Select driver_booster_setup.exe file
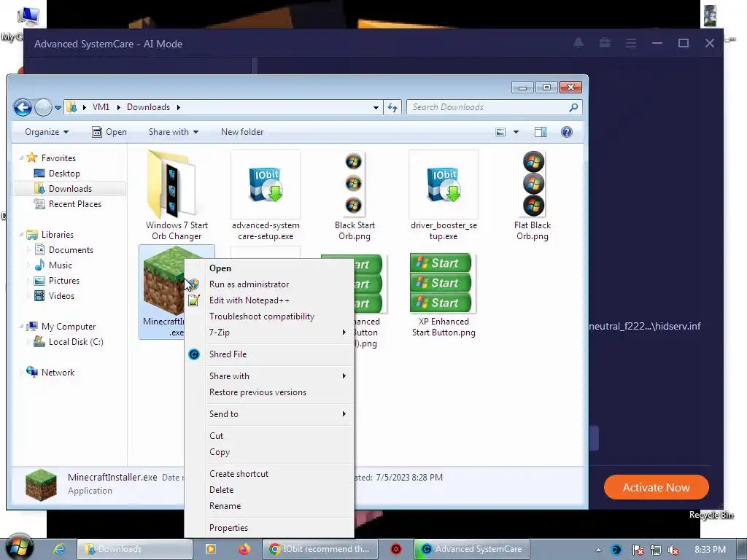This screenshot has height=560, width=747. pos(444,195)
